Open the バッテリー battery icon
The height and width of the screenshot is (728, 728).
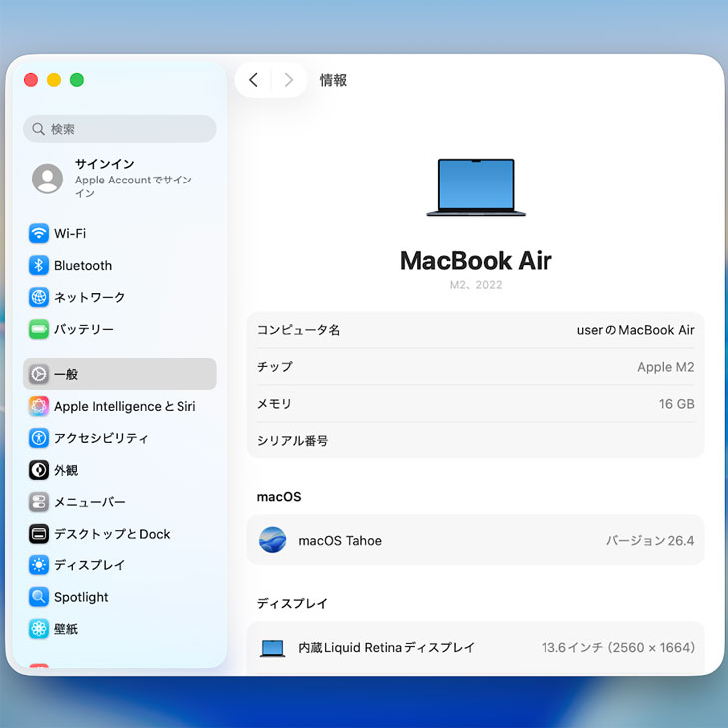coord(39,330)
